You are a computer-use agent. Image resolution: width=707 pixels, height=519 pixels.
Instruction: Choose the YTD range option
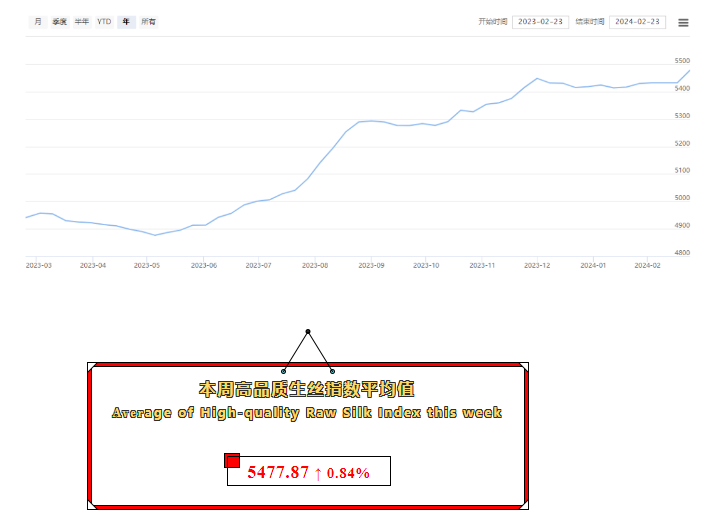point(104,21)
